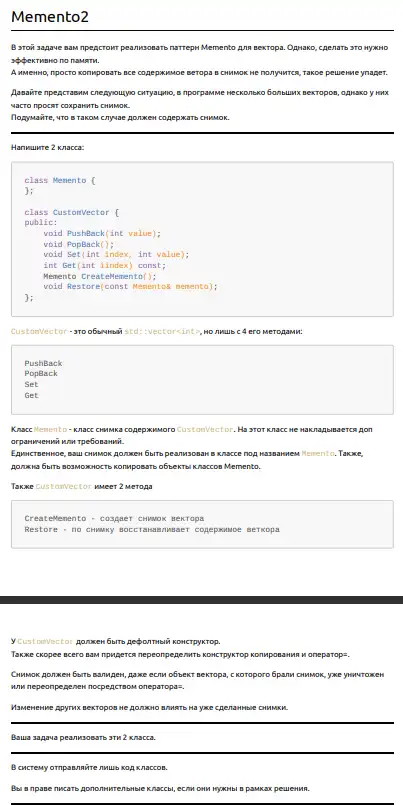
Task: Click the Memento2 page title
Action: pyautogui.click(x=50, y=16)
